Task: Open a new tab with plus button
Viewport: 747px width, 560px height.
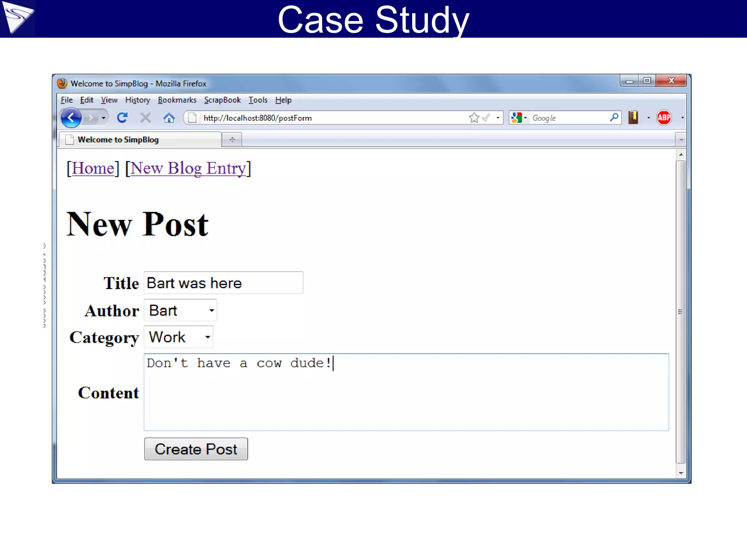Action: [x=232, y=140]
